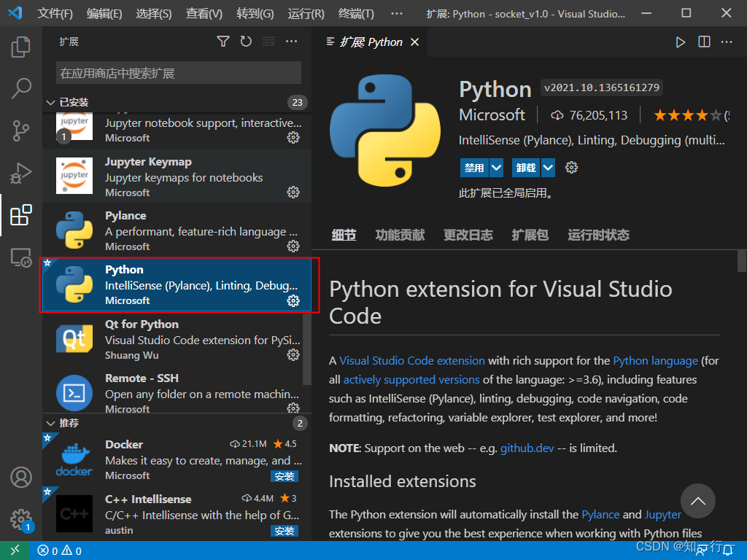
Task: Open the Remote Explorer icon
Action: pos(21,257)
